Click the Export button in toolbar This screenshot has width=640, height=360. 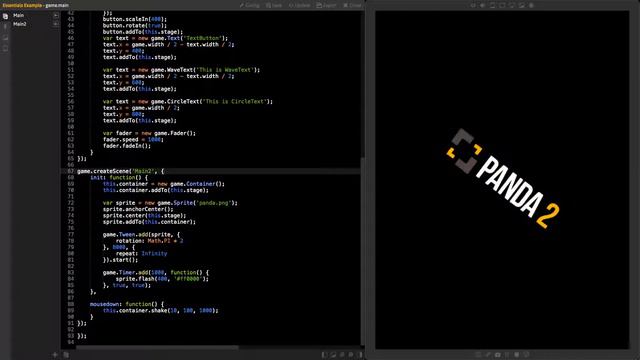coord(326,5)
